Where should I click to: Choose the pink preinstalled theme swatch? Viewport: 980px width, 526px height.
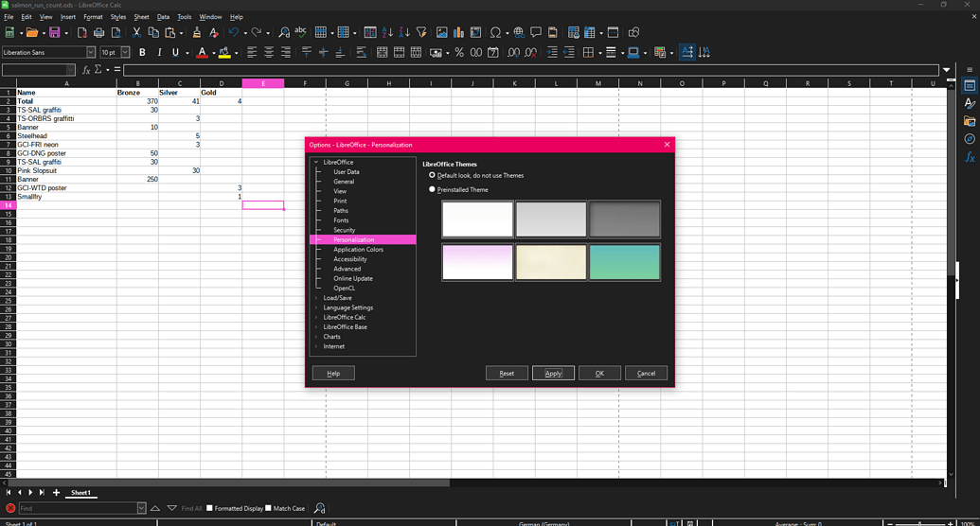point(477,262)
